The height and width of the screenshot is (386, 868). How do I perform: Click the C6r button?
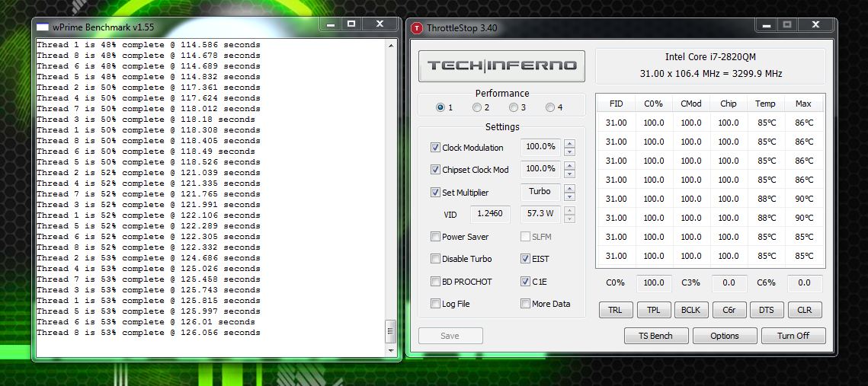[729, 310]
